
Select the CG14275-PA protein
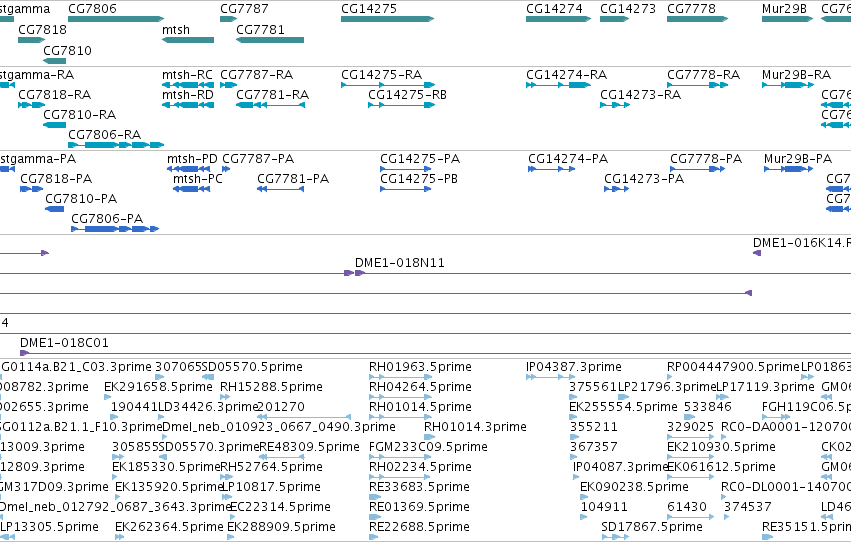(406, 169)
